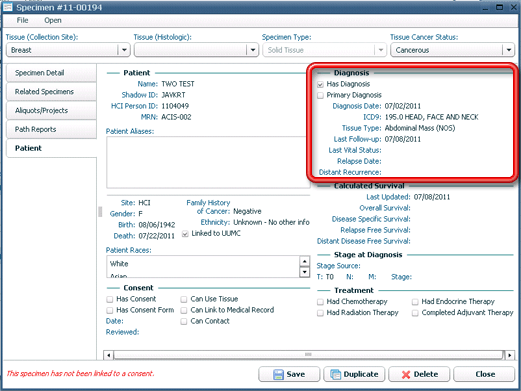Image resolution: width=521 pixels, height=391 pixels.
Task: Open the Open menu
Action: click(53, 20)
